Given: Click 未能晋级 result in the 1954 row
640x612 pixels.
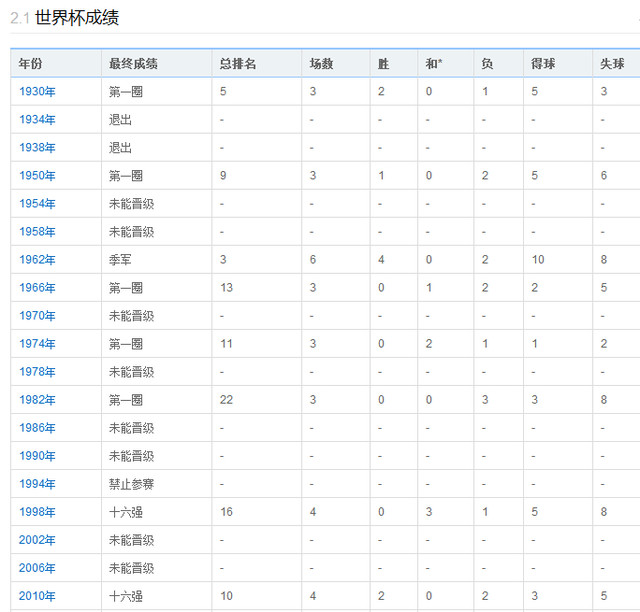Looking at the screenshot, I should (131, 204).
